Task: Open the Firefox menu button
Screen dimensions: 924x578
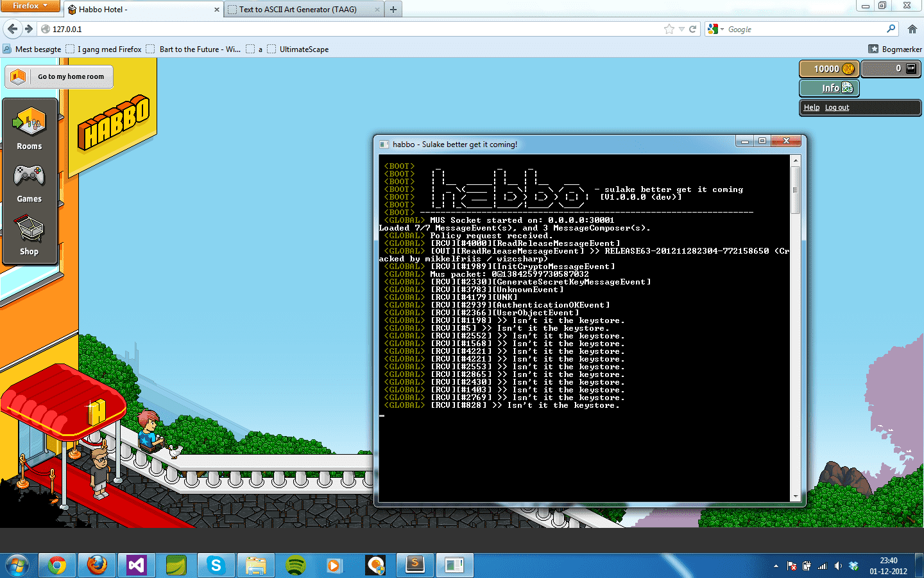Action: [x=30, y=6]
